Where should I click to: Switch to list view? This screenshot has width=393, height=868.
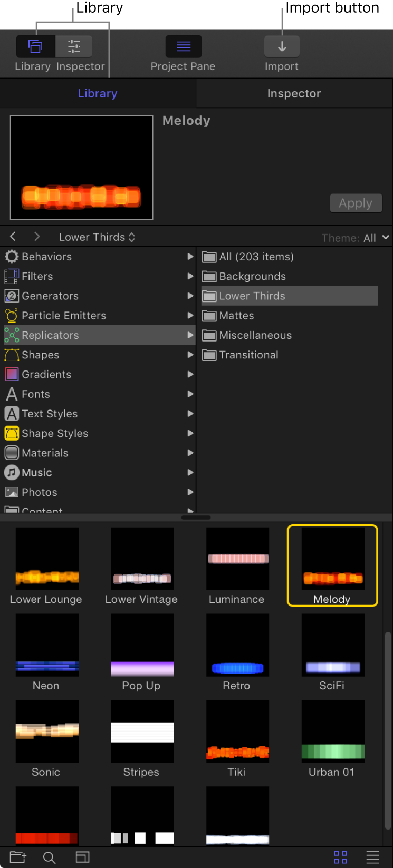coord(373,857)
